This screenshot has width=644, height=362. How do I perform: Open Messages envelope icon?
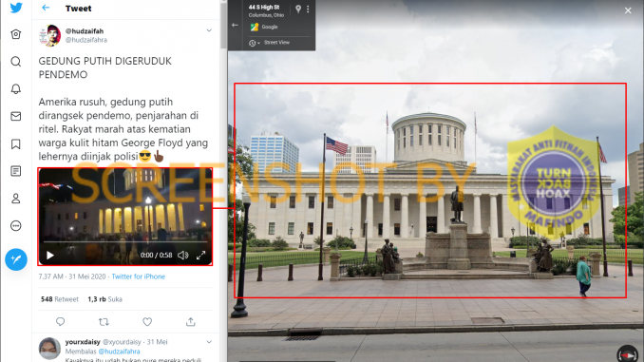point(15,116)
